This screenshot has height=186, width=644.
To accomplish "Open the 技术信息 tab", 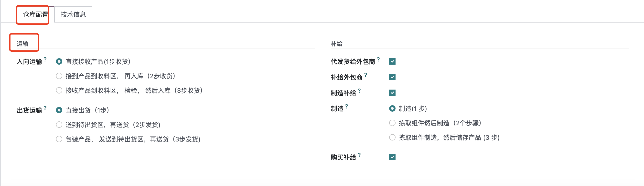I will coord(73,14).
